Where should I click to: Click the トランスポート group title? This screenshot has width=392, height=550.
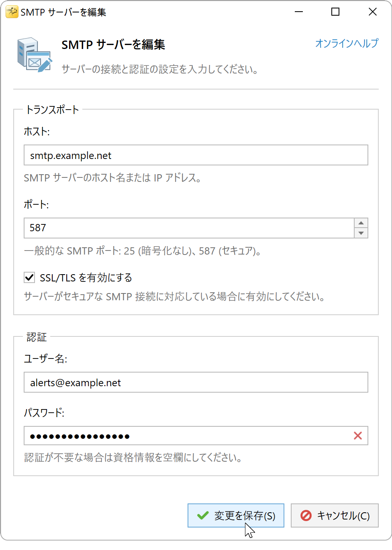(52, 110)
